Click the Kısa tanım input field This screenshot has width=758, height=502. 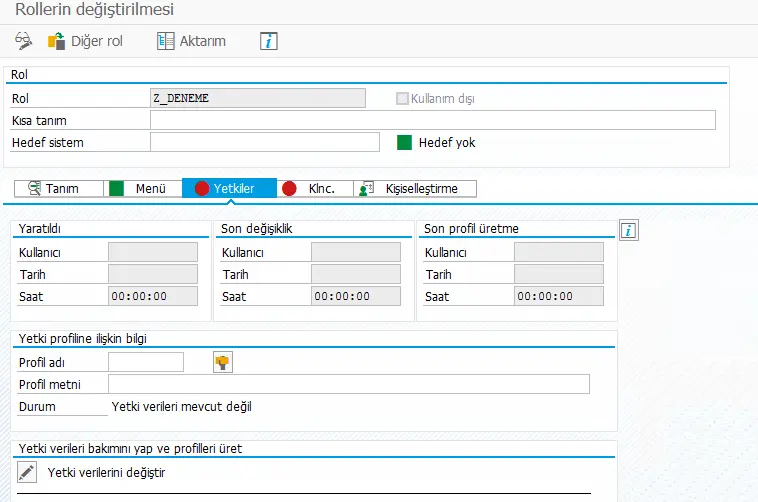click(432, 120)
